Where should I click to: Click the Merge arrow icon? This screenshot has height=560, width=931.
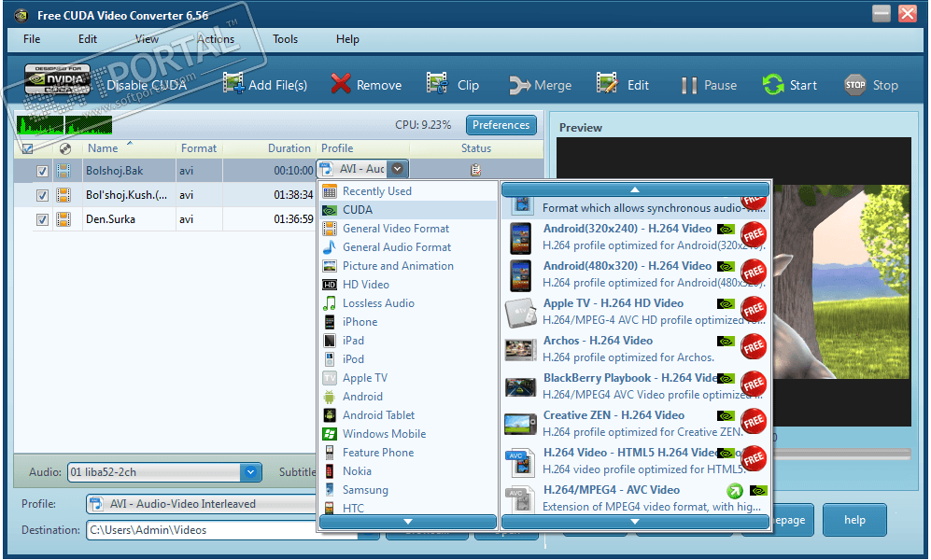tap(519, 86)
